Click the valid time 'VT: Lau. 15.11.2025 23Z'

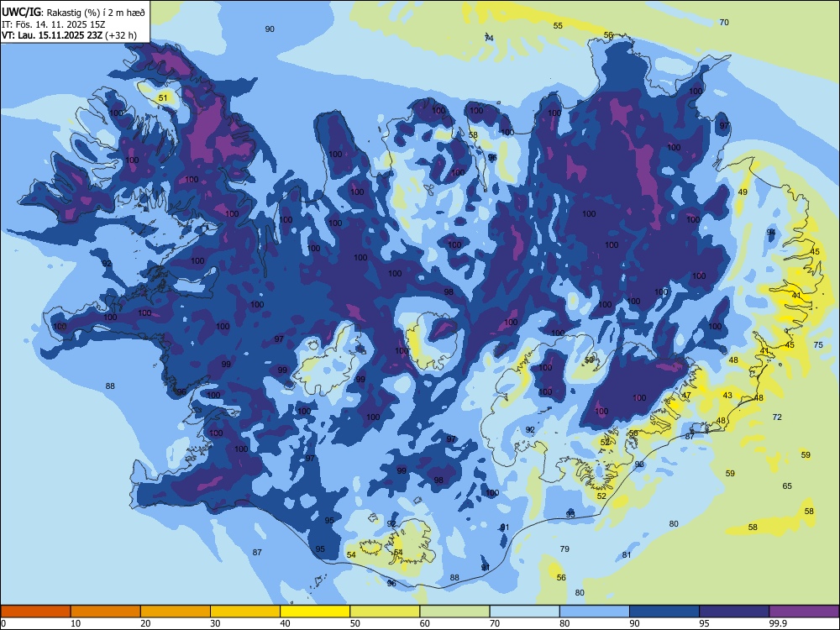point(54,35)
